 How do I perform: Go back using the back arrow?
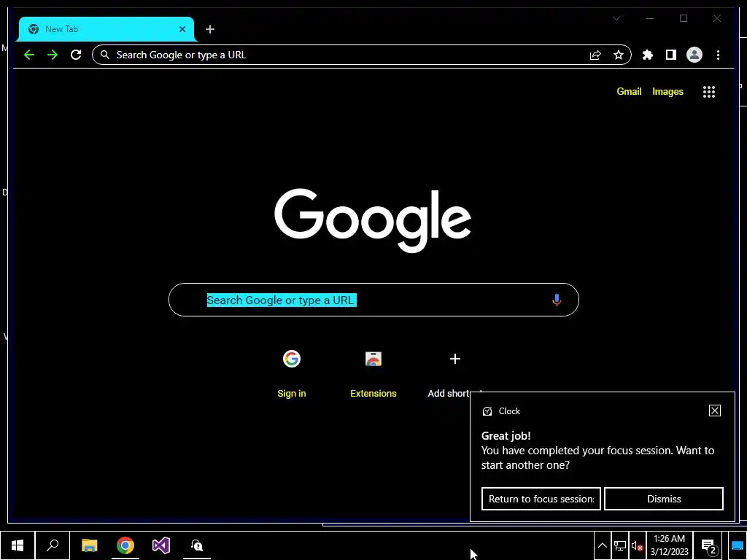point(29,55)
